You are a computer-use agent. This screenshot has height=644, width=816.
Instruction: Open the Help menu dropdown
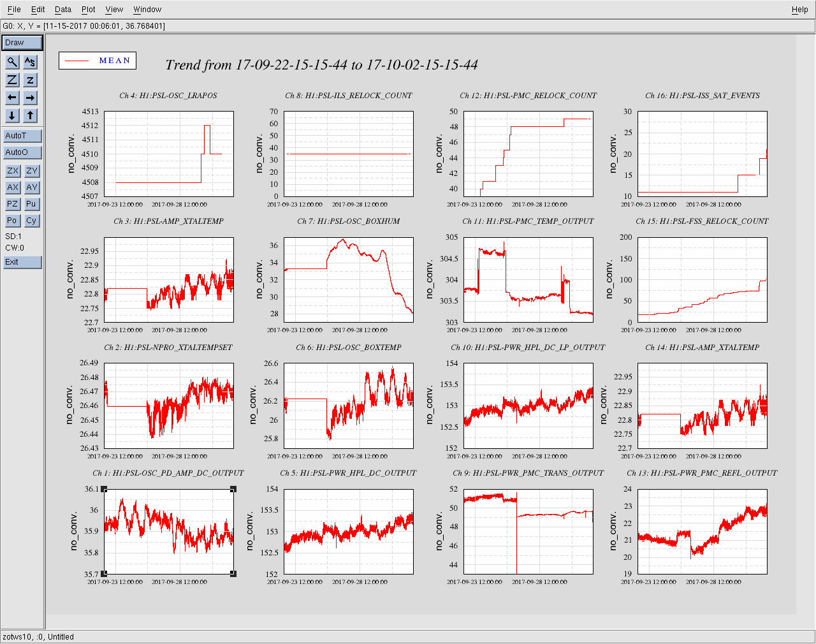coord(799,10)
